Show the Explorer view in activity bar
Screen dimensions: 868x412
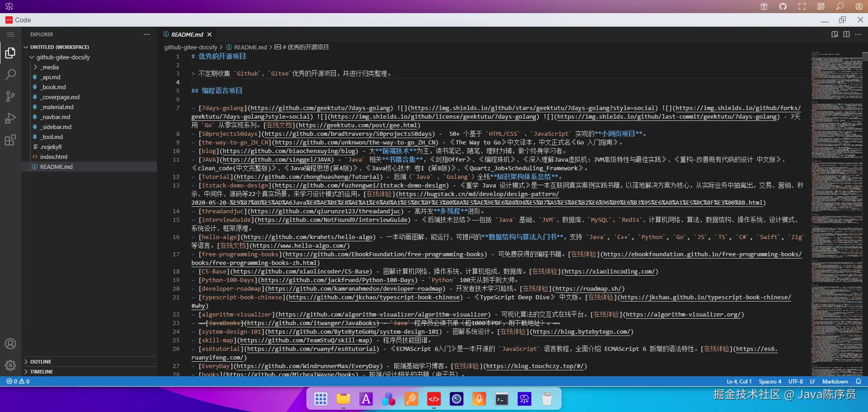10,53
